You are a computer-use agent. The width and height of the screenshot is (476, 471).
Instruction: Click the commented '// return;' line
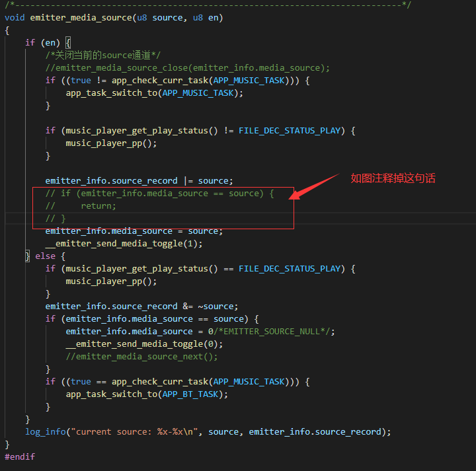pyautogui.click(x=81, y=206)
